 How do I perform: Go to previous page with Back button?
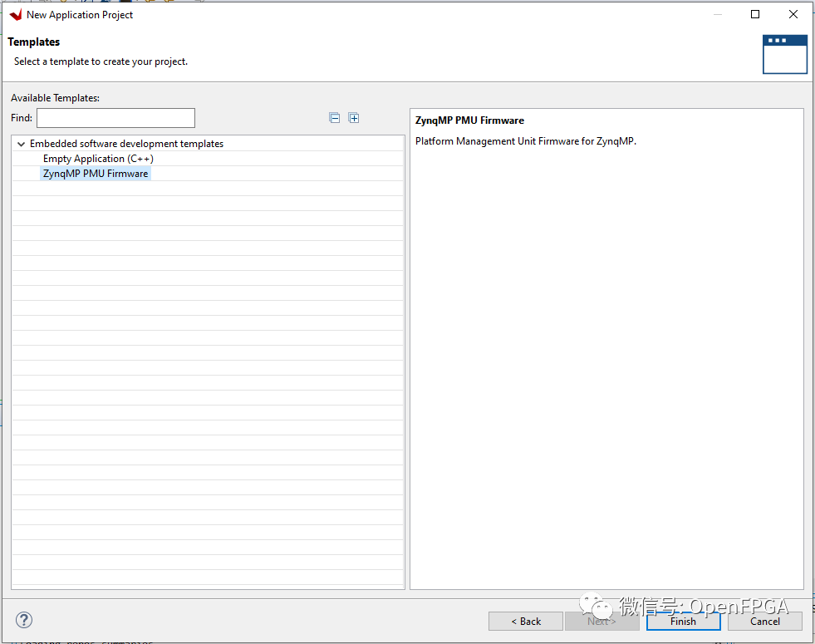tap(526, 621)
